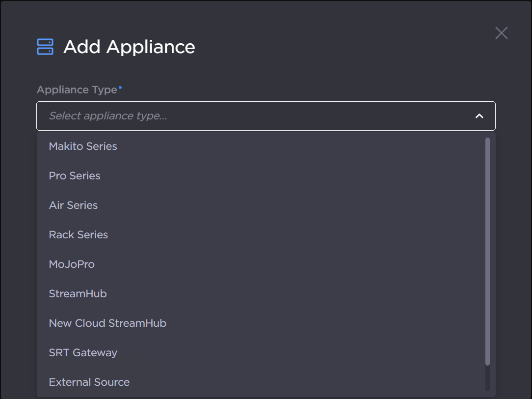Choose StreamHub from the options
This screenshot has height=399, width=532.
[x=78, y=293]
